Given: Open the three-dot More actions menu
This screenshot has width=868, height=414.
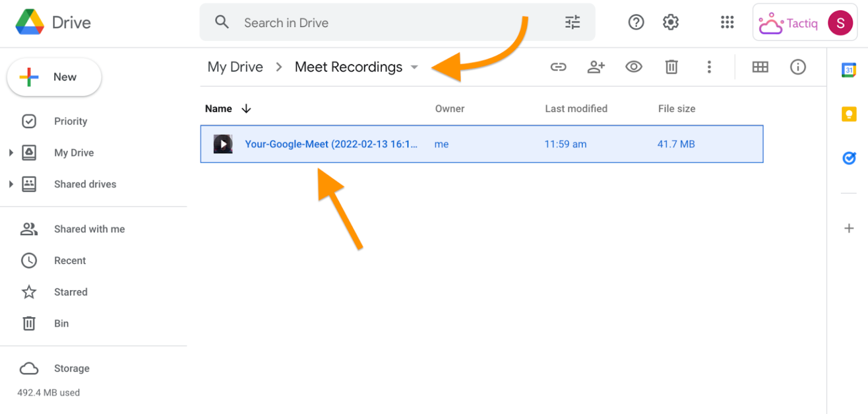Looking at the screenshot, I should [x=709, y=67].
